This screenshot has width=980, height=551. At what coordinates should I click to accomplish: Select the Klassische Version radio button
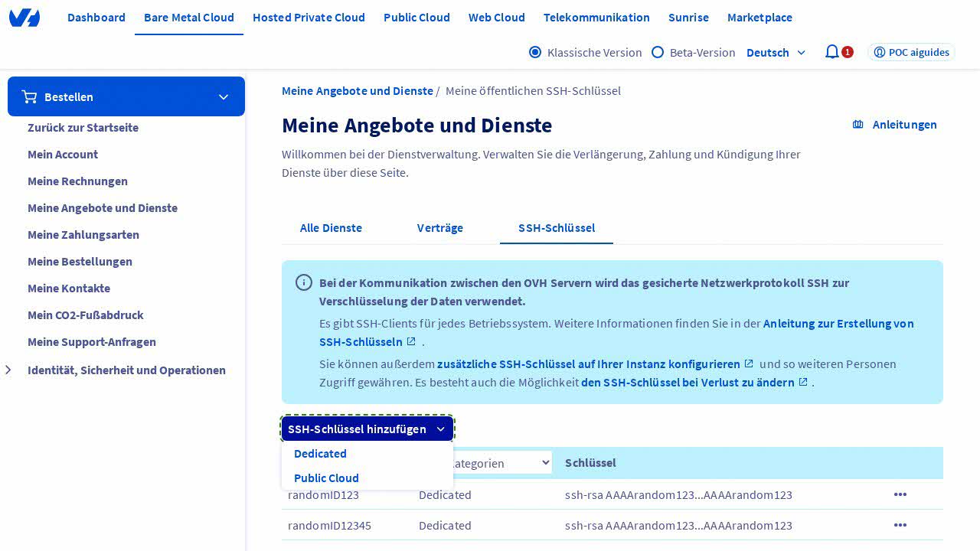(535, 52)
